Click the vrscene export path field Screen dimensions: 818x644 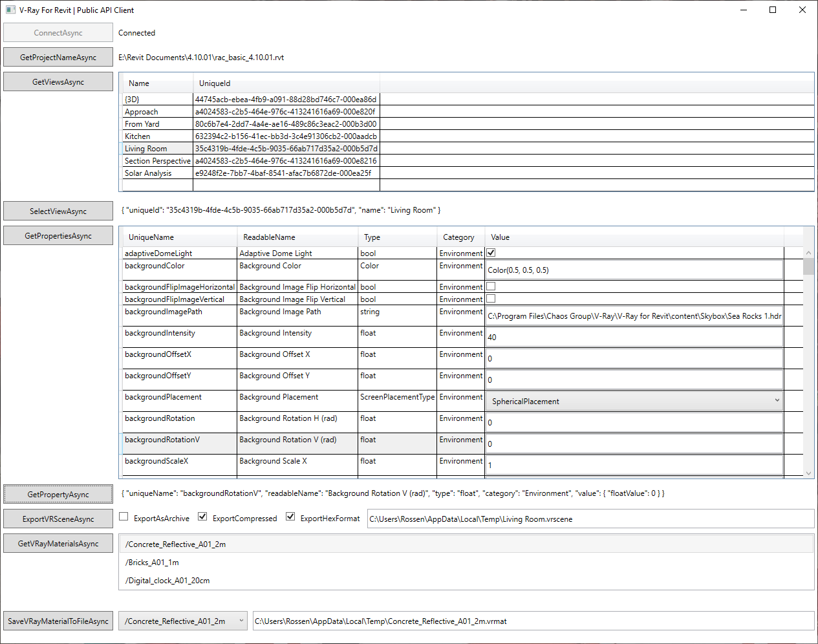tap(590, 519)
